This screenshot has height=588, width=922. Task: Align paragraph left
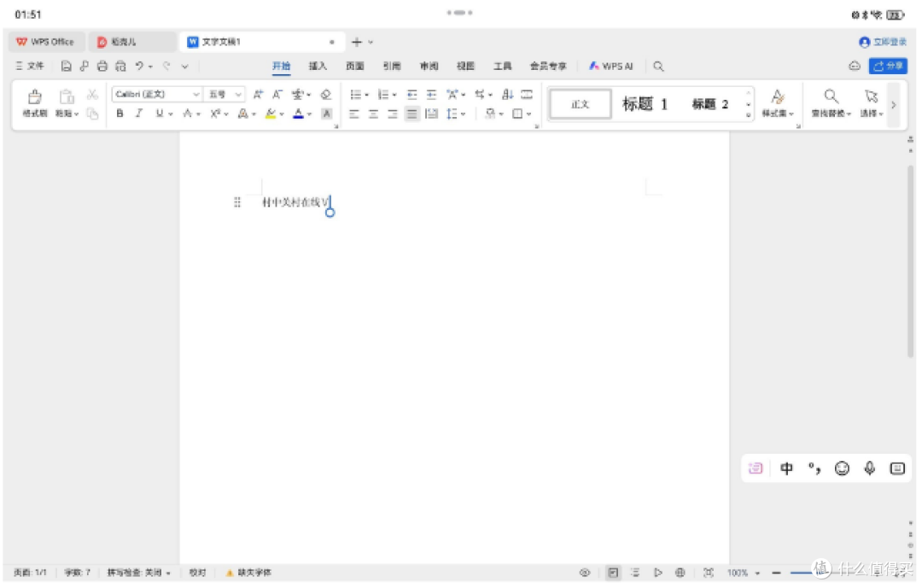tap(354, 114)
